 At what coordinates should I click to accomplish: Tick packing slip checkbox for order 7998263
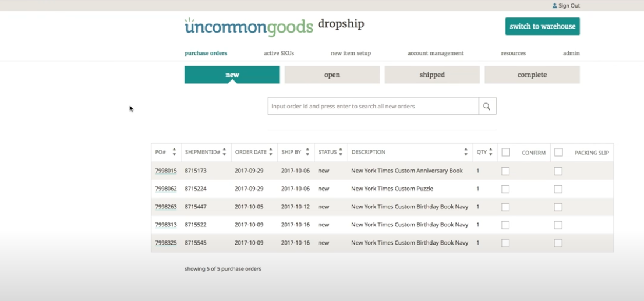[x=558, y=207]
